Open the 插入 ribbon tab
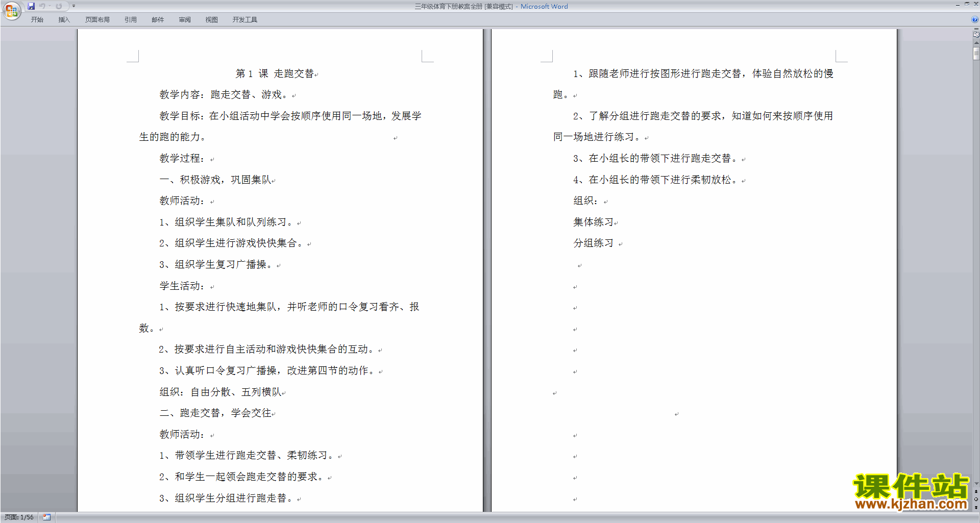This screenshot has height=523, width=980. [x=64, y=19]
